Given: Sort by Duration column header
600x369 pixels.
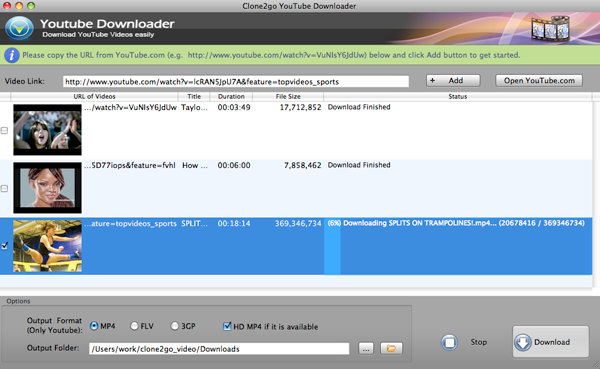Looking at the screenshot, I should (231, 96).
